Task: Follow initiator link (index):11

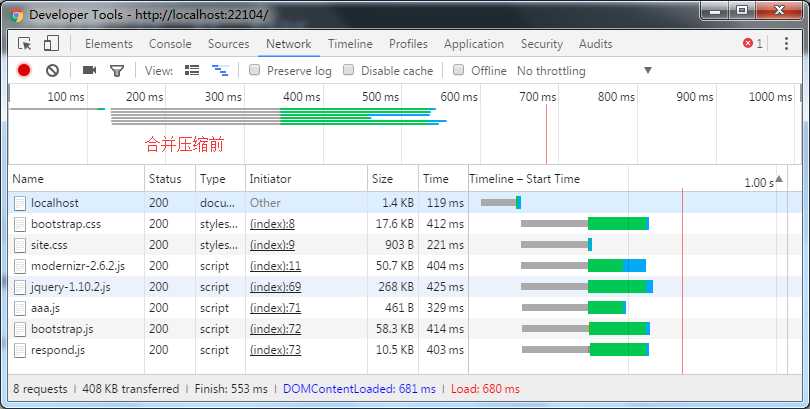Action: [275, 266]
